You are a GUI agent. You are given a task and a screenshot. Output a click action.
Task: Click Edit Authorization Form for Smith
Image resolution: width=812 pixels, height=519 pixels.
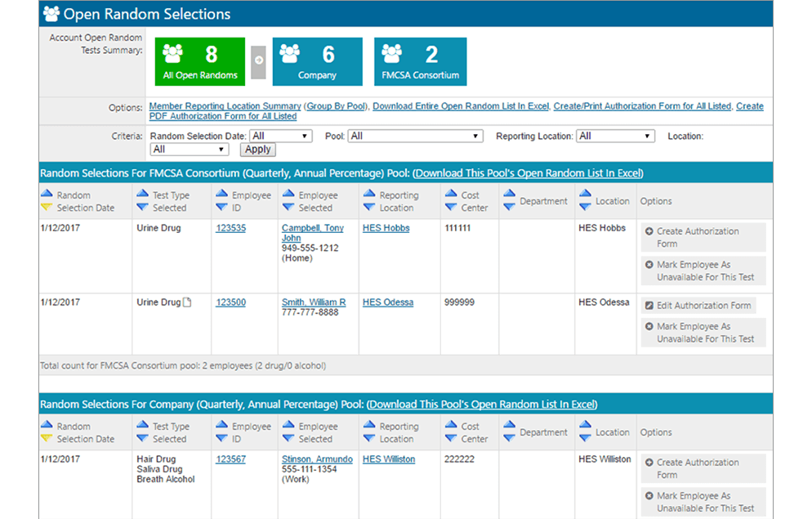pos(698,306)
